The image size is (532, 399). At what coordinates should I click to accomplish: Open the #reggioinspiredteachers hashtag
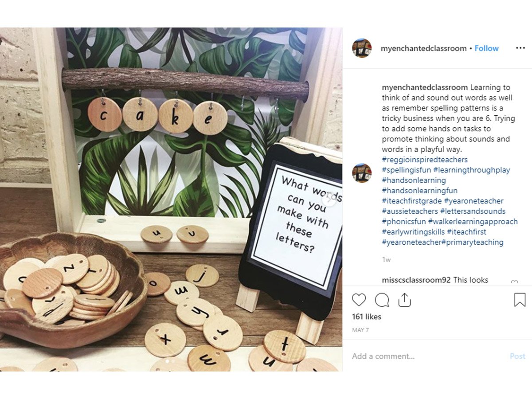click(x=425, y=160)
